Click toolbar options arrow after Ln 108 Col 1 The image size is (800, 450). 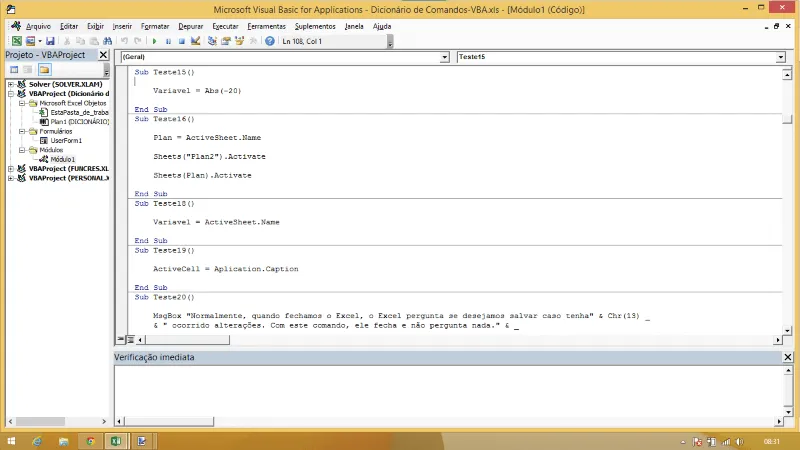(x=390, y=42)
